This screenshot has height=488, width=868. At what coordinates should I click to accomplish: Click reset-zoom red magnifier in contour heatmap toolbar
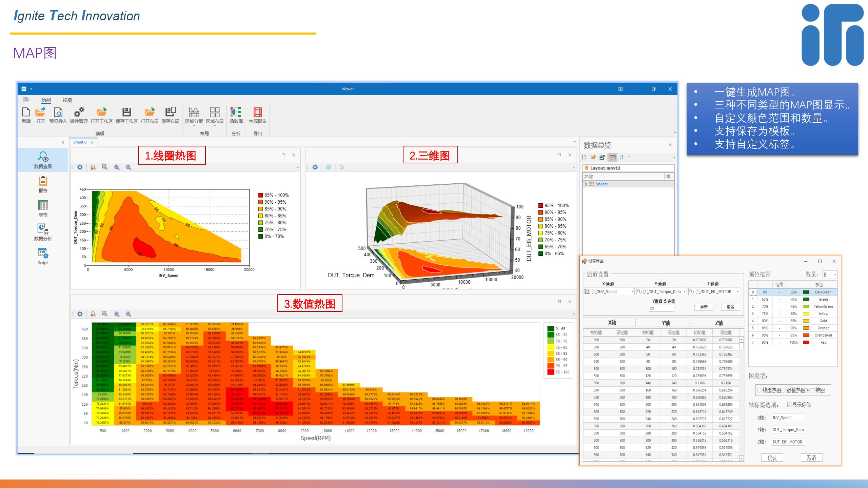click(93, 167)
